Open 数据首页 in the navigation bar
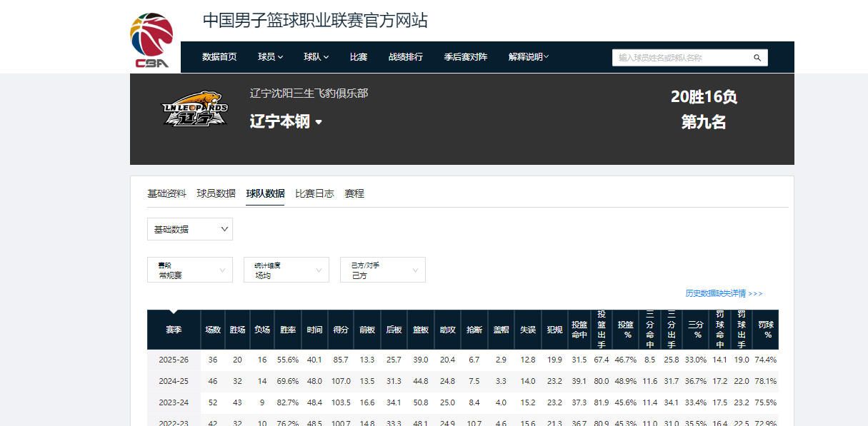This screenshot has height=426, width=868. 219,57
